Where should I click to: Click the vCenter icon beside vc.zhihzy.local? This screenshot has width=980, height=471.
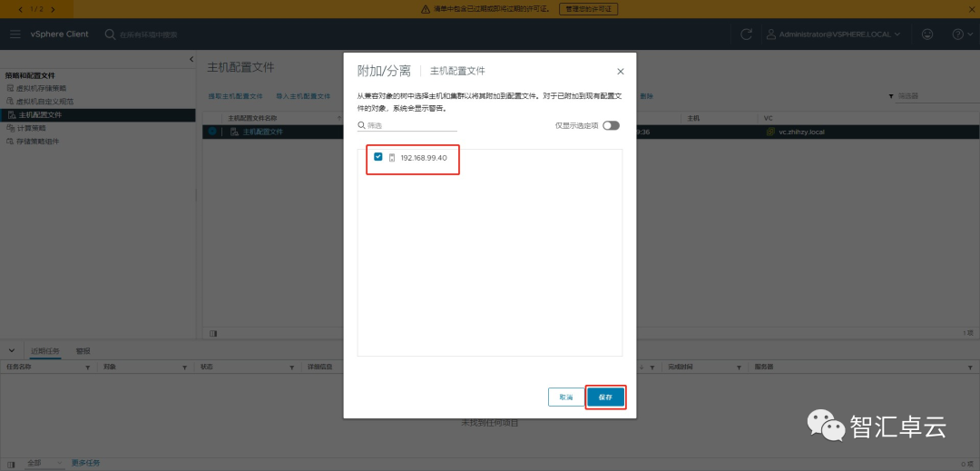(771, 132)
